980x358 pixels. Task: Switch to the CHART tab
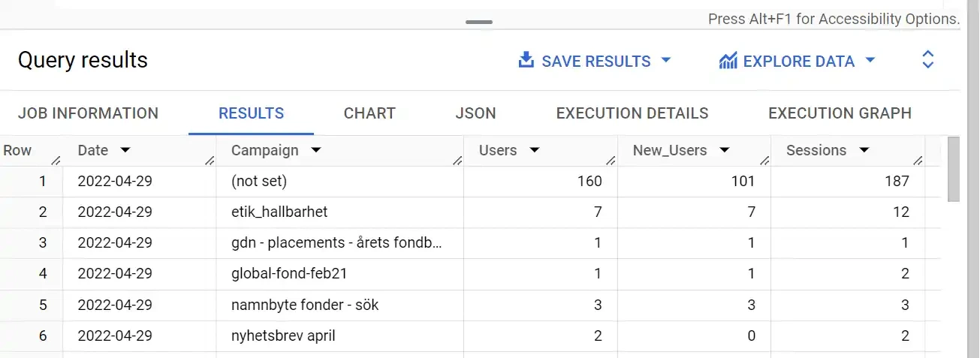369,113
